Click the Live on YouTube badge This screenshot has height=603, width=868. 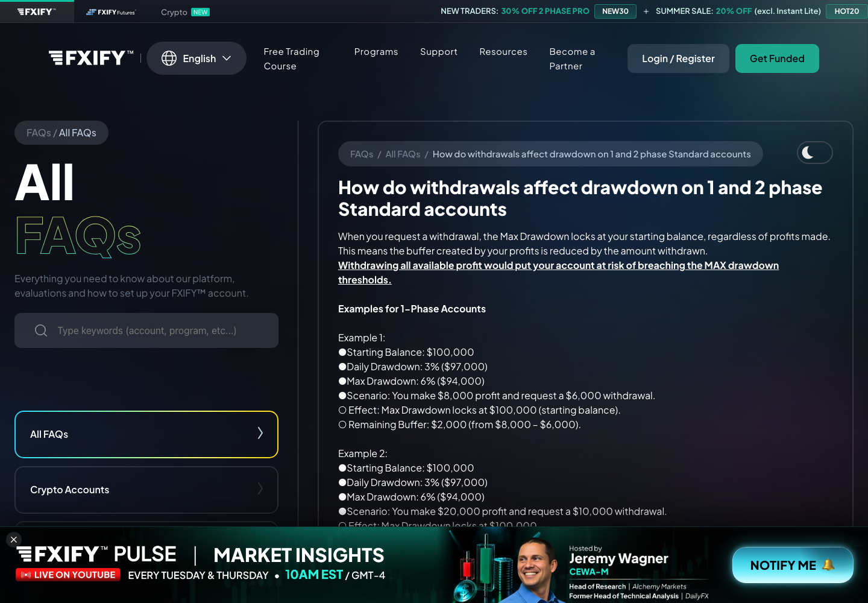(68, 575)
